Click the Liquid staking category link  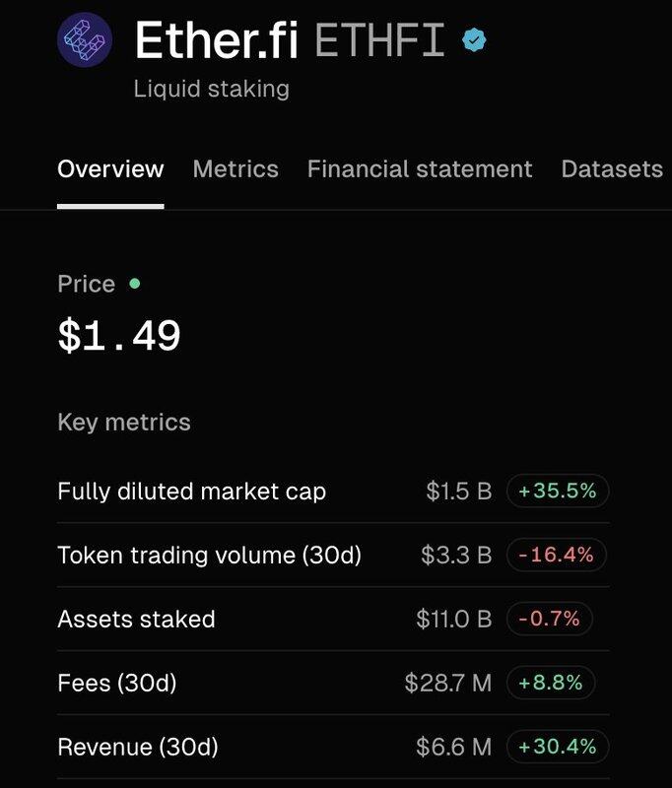(212, 90)
